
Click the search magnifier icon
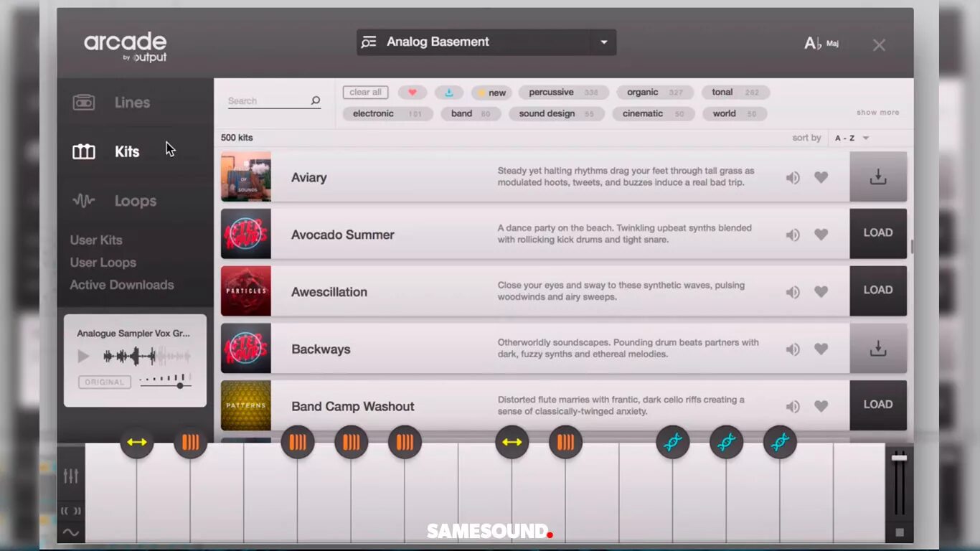click(x=315, y=100)
